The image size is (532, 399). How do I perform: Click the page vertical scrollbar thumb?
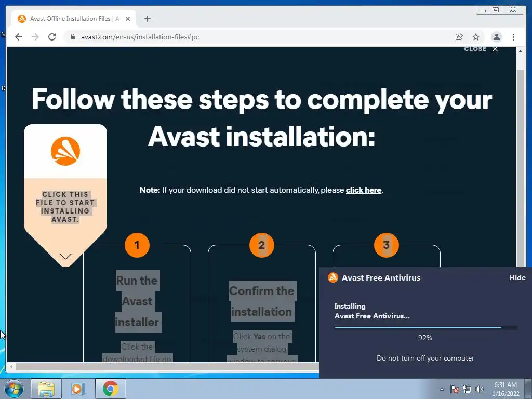coord(520,168)
